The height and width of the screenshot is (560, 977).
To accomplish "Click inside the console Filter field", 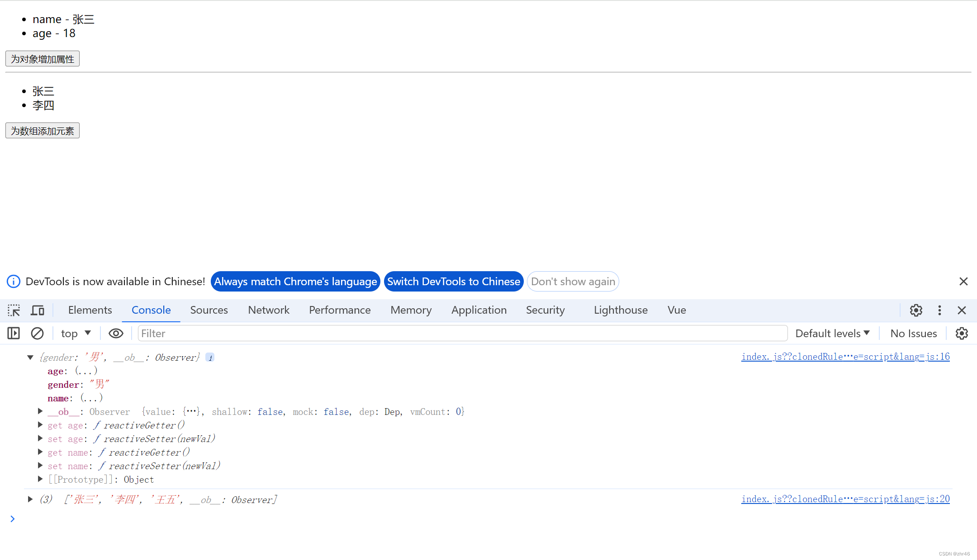I will (461, 334).
